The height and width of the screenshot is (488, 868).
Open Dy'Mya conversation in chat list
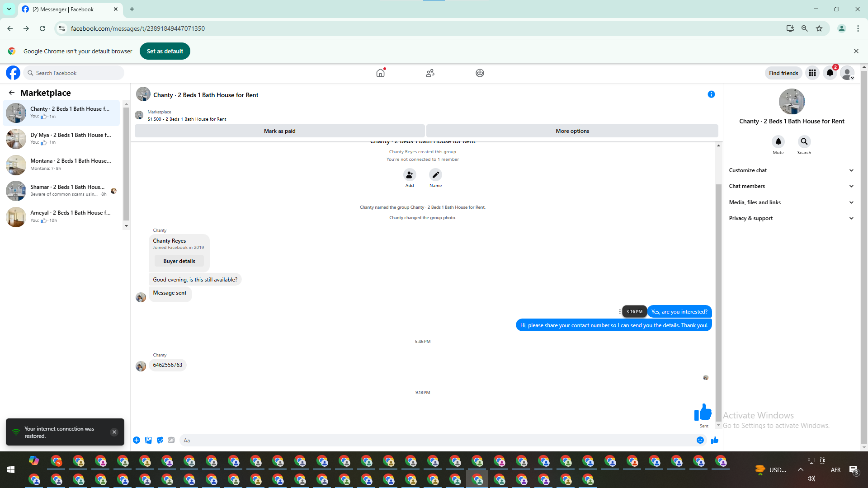(62, 139)
